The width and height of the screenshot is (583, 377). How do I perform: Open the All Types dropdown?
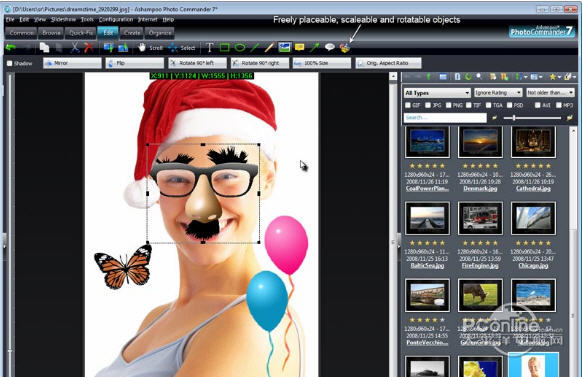437,93
